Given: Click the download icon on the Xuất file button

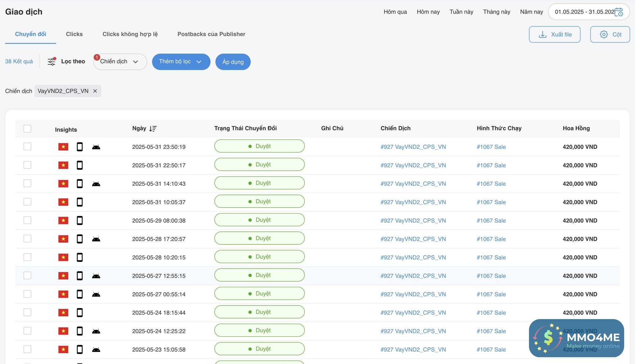Looking at the screenshot, I should point(543,34).
